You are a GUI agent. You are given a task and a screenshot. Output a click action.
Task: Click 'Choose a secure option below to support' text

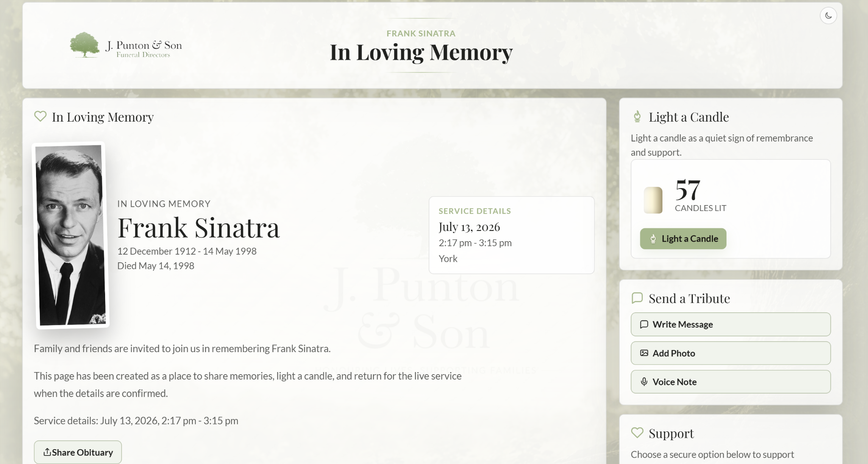[712, 454]
